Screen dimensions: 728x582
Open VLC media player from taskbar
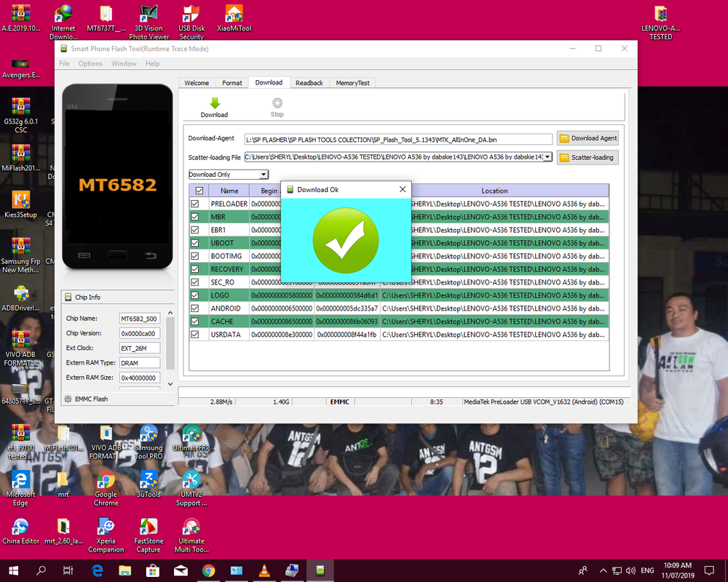264,570
